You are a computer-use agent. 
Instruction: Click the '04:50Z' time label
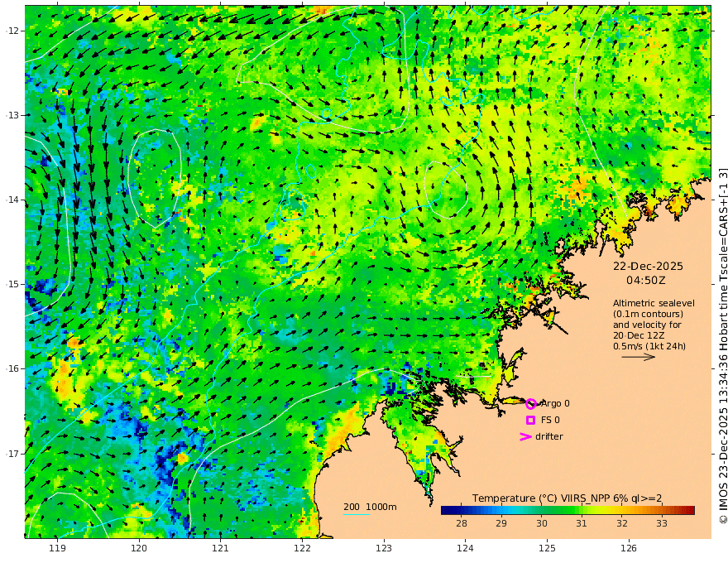(646, 281)
